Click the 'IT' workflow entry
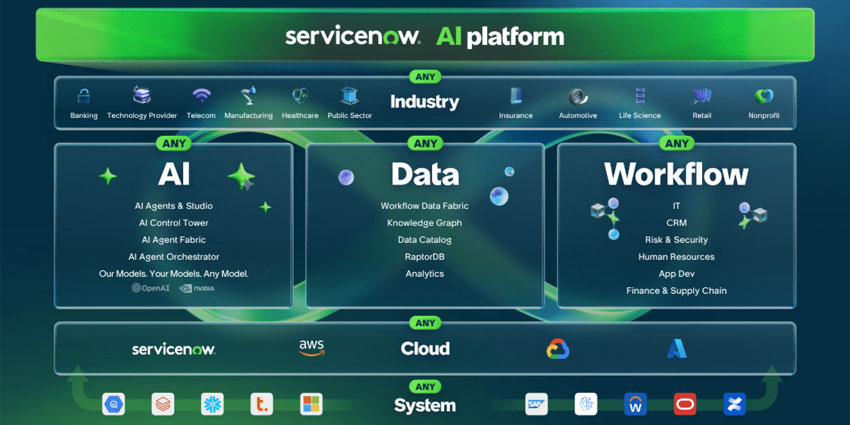The image size is (850, 425). pos(677,206)
